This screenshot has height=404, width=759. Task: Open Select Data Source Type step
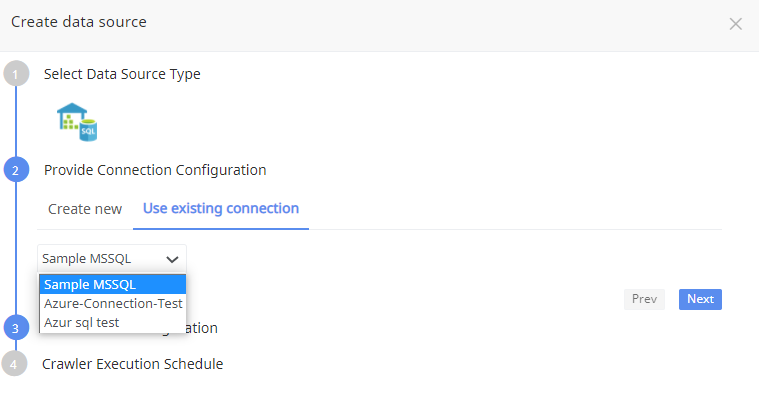tap(122, 74)
